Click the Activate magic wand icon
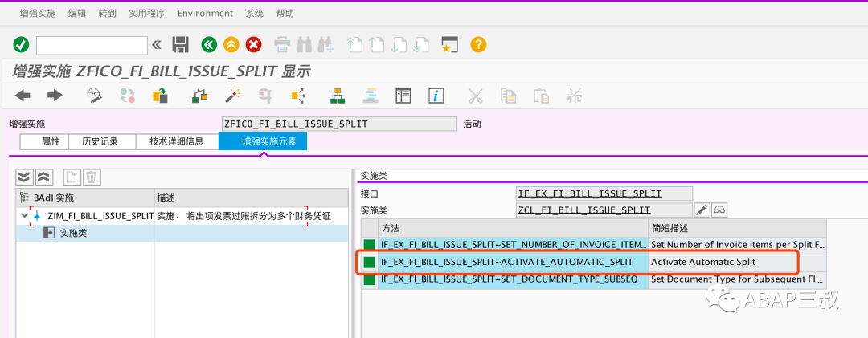 232,96
